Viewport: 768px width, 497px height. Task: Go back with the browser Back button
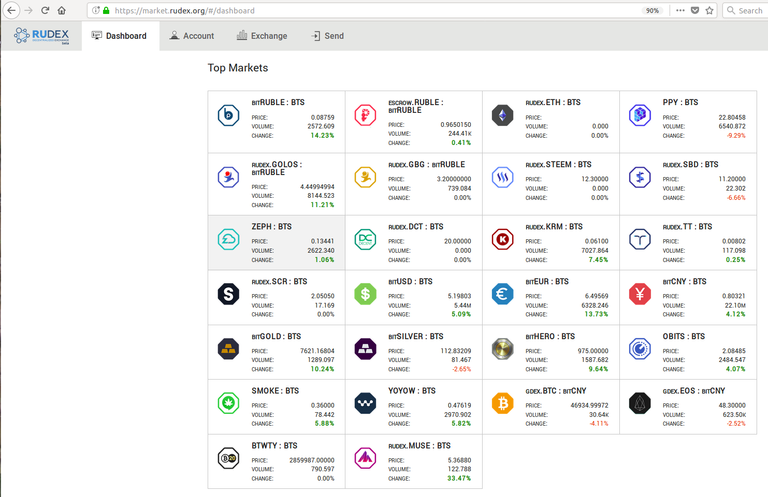[11, 10]
